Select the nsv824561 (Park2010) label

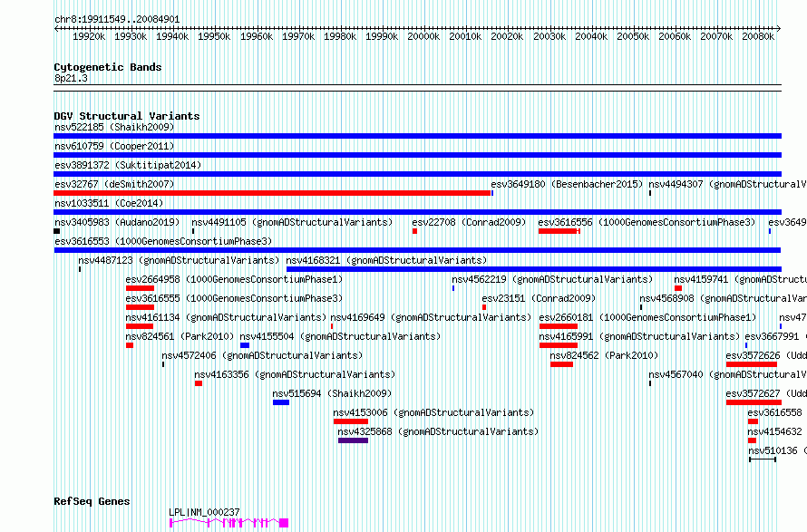[180, 336]
